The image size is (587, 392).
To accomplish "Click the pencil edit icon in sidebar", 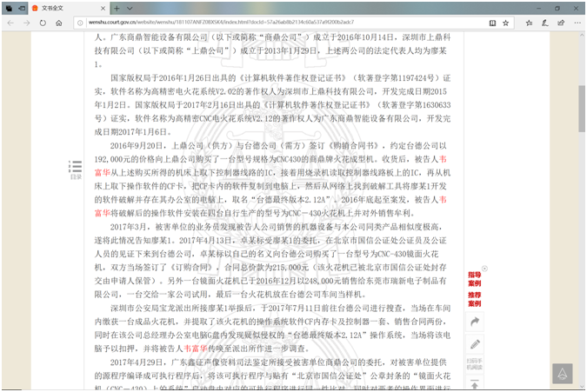I will [x=475, y=343].
